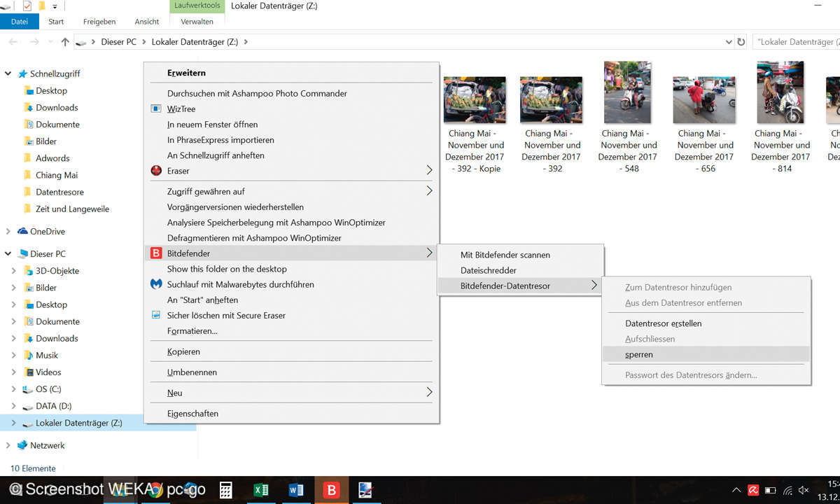Open the 'Bitdefender-Datentresor' submenu entry
Screen dimensions: 840x504
point(520,286)
